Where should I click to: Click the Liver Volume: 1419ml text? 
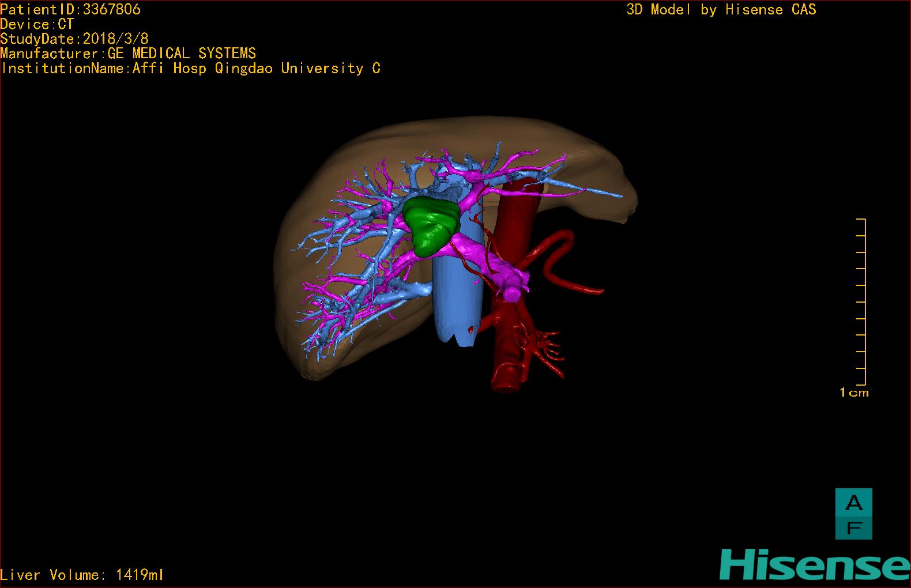(82, 575)
